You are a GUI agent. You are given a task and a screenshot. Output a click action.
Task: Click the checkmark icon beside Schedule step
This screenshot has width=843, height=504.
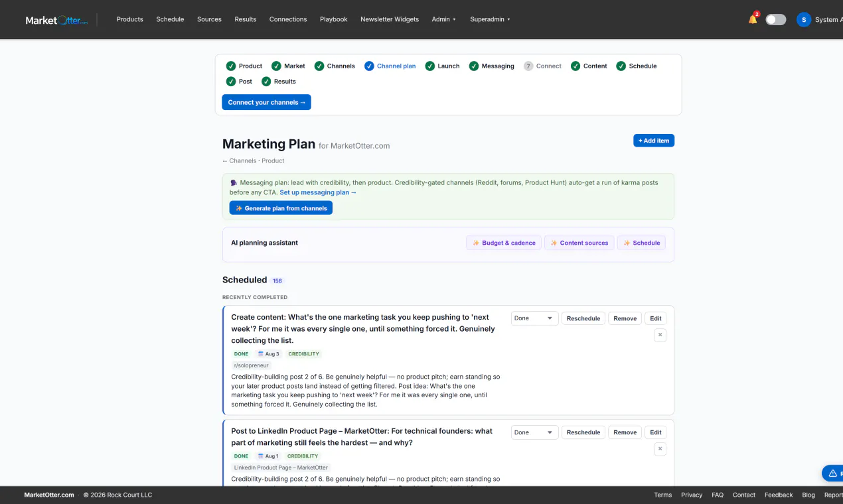point(621,66)
